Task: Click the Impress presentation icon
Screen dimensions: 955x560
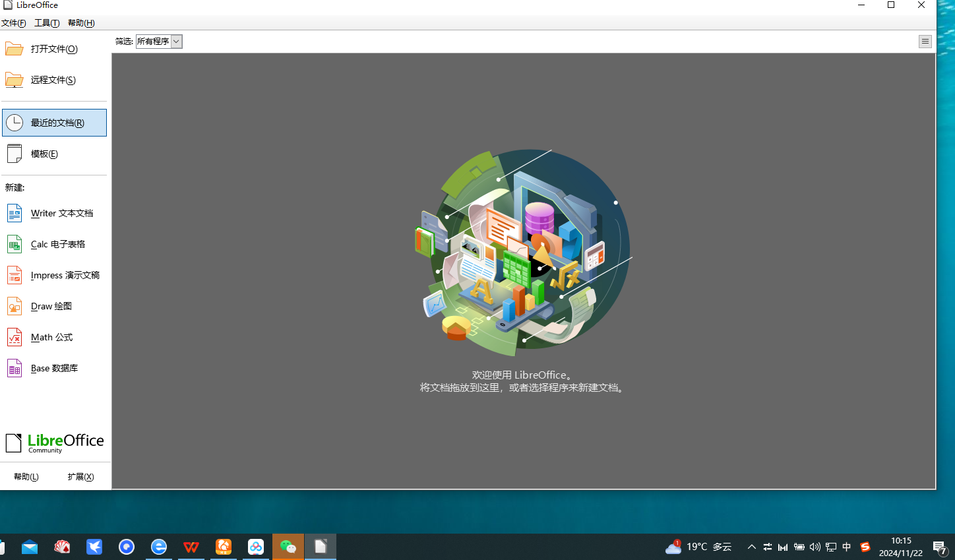Action: coord(15,275)
